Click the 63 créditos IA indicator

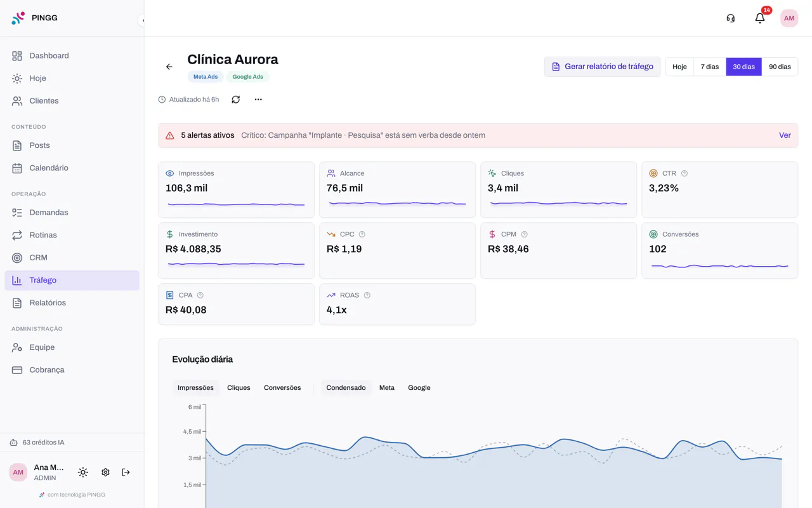click(37, 443)
